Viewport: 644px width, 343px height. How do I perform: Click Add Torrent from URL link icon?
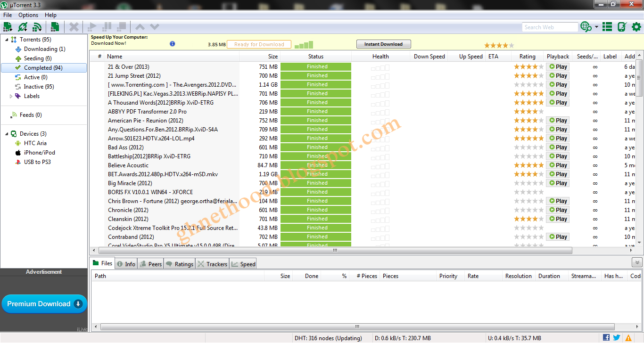pyautogui.click(x=22, y=27)
